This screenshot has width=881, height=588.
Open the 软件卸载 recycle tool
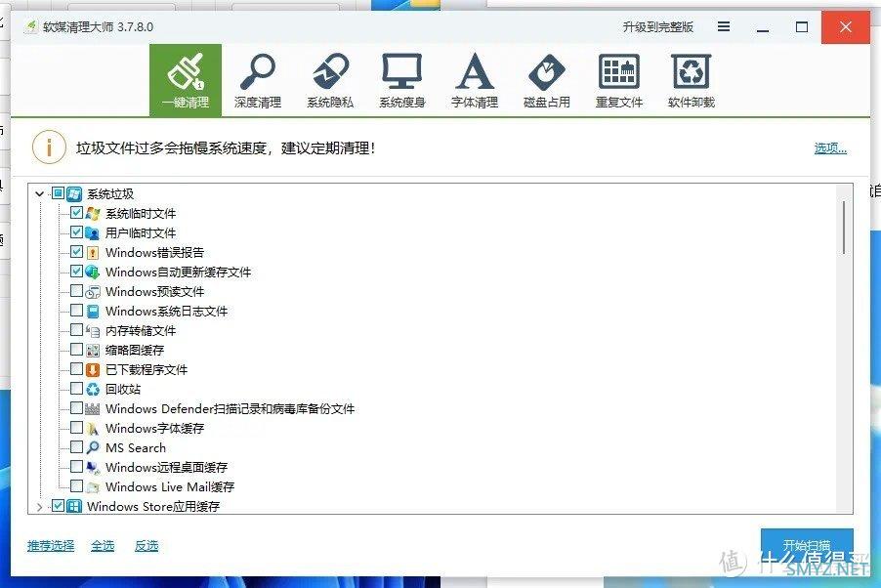coord(692,80)
